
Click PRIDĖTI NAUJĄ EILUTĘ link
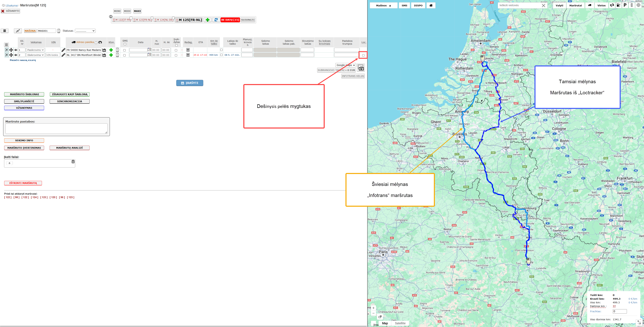23,60
